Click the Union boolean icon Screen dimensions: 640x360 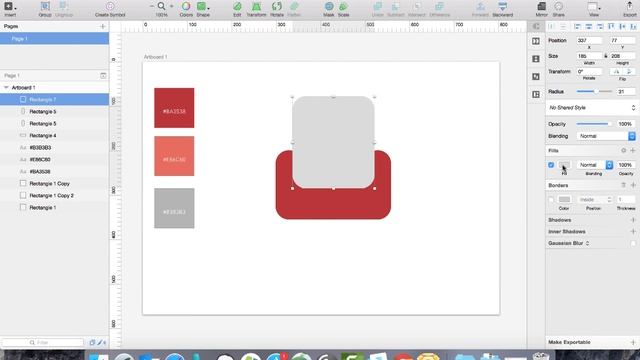coord(378,6)
